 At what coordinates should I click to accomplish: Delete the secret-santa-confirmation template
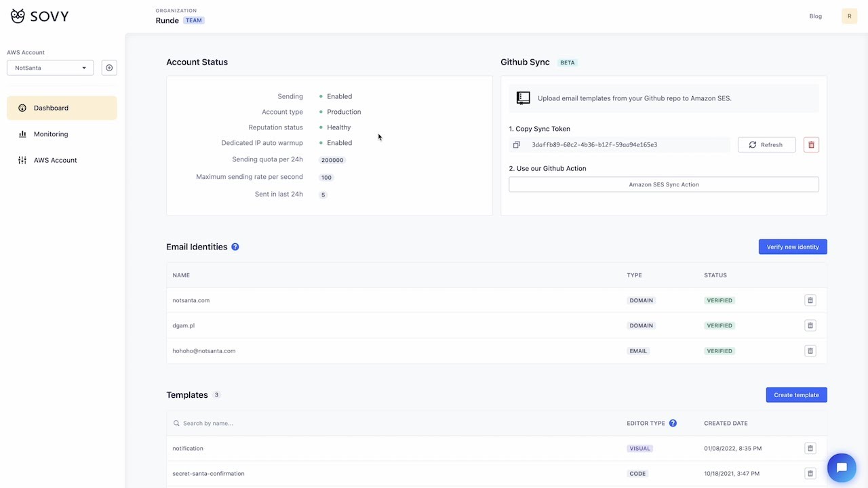pos(810,473)
